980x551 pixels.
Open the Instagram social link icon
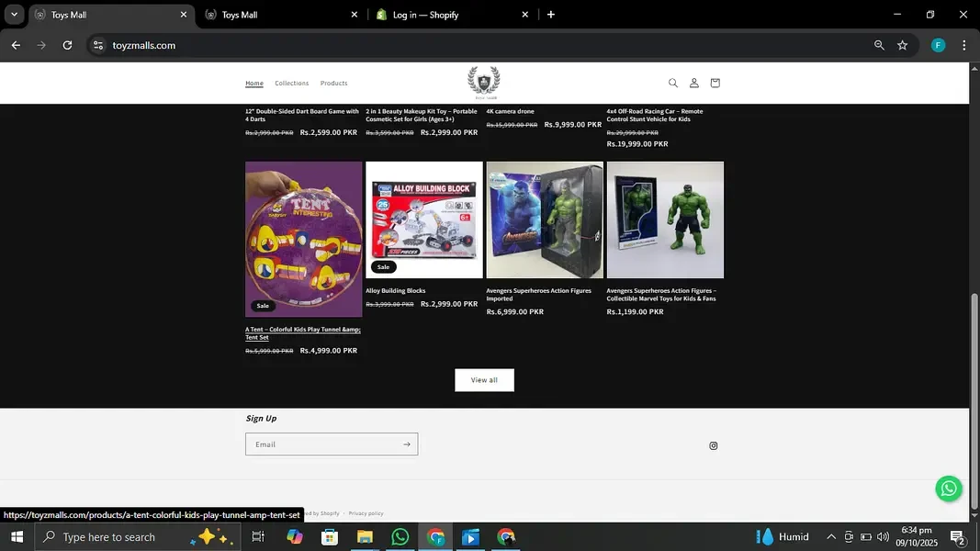click(713, 446)
